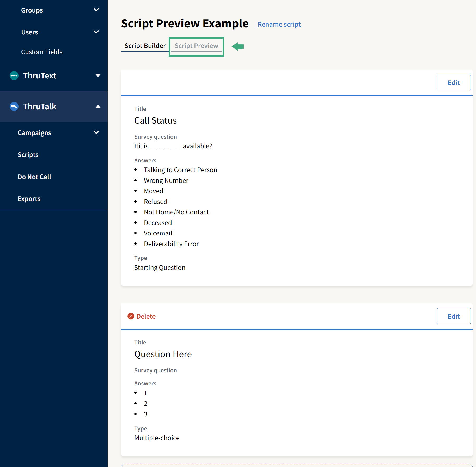Expand the Groups section chevron

[x=96, y=10]
